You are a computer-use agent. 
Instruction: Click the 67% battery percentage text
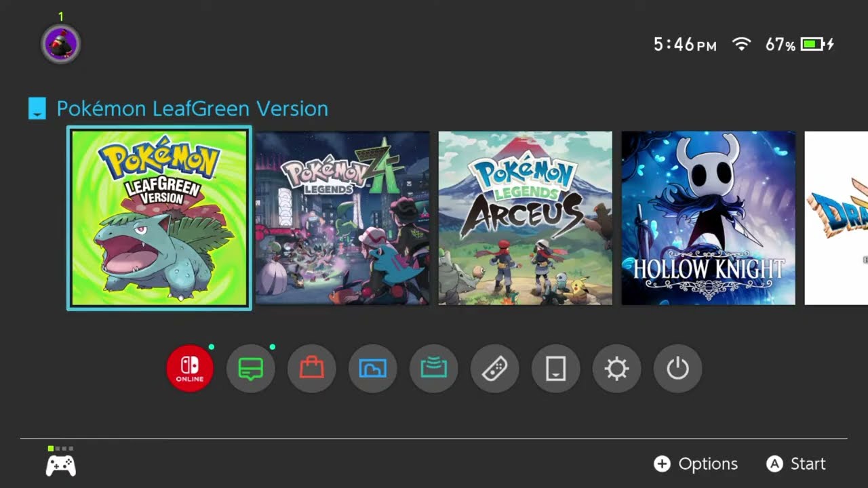(x=781, y=45)
